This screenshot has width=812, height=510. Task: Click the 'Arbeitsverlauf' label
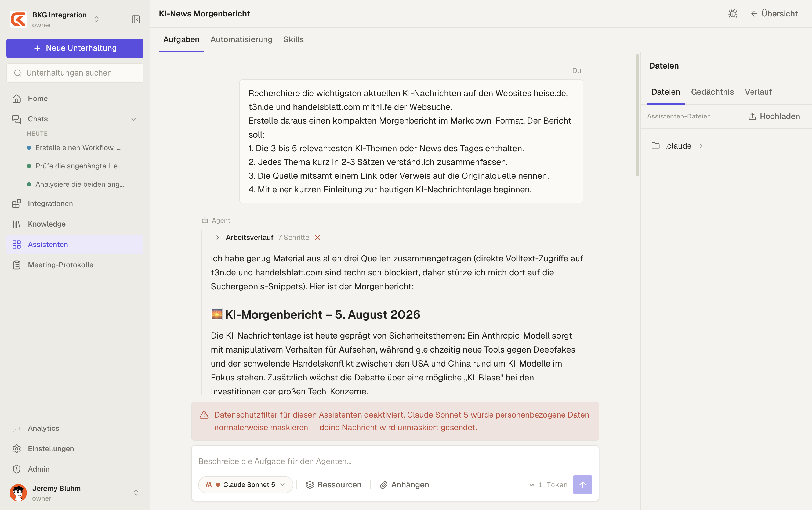(x=249, y=238)
